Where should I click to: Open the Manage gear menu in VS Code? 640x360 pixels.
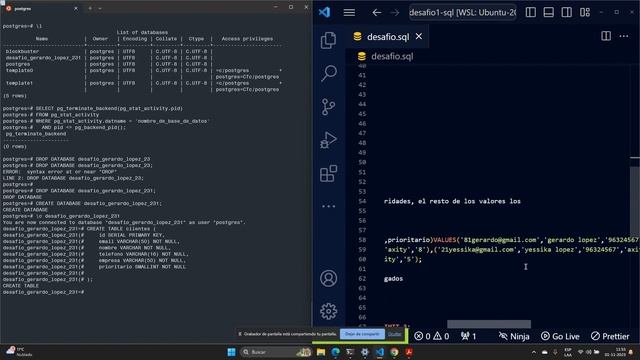pyautogui.click(x=329, y=311)
